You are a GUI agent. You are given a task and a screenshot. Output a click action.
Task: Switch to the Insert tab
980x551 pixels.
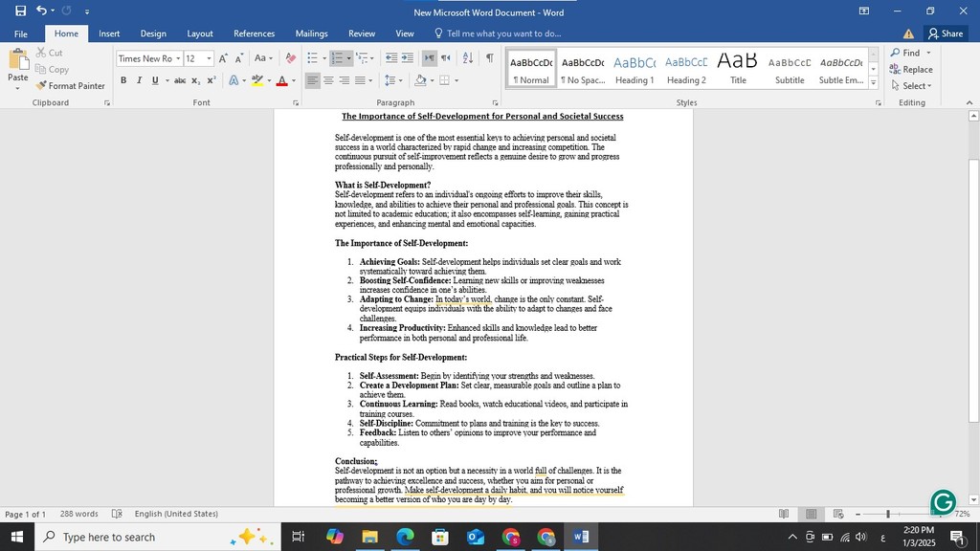pos(109,33)
